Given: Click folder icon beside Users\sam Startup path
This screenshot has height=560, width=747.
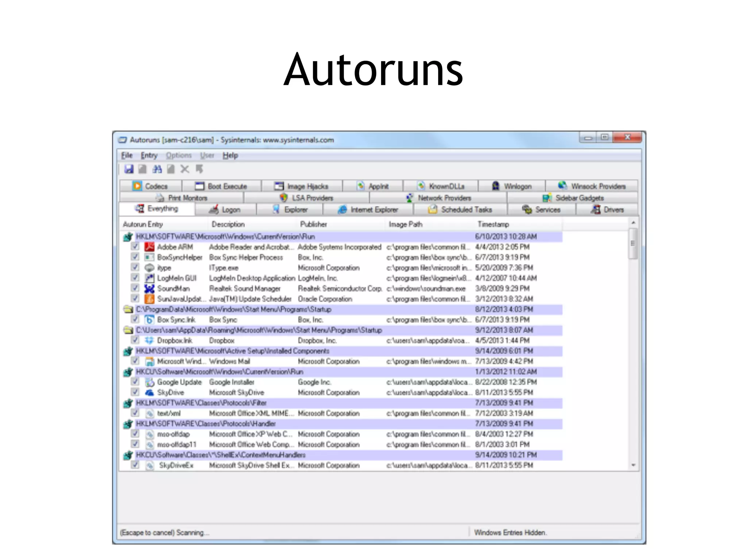Looking at the screenshot, I should click(128, 330).
